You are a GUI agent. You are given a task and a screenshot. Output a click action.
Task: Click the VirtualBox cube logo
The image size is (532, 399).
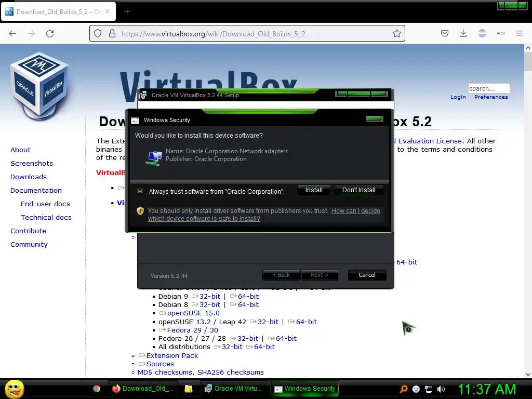39,87
